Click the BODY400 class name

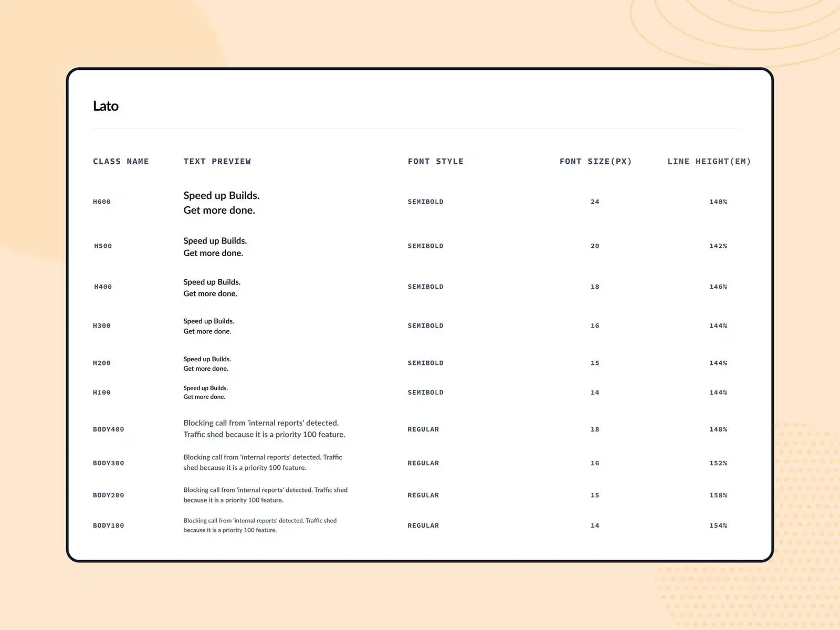[109, 429]
